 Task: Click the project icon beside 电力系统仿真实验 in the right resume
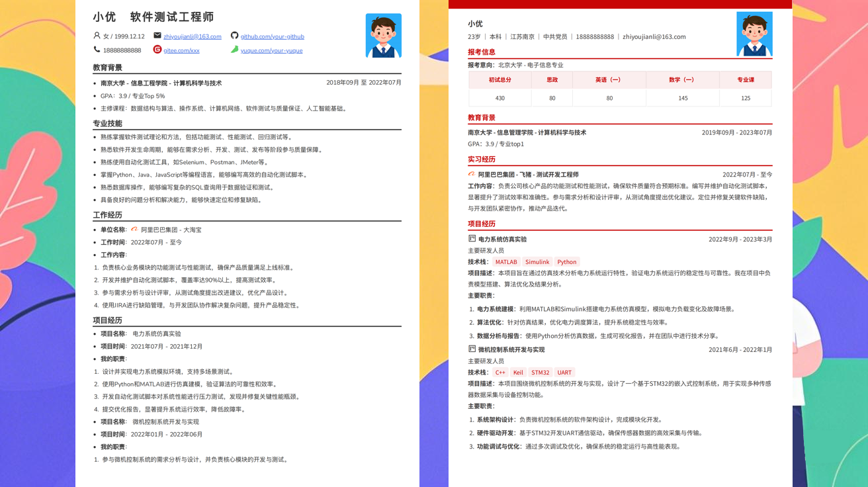pos(472,239)
